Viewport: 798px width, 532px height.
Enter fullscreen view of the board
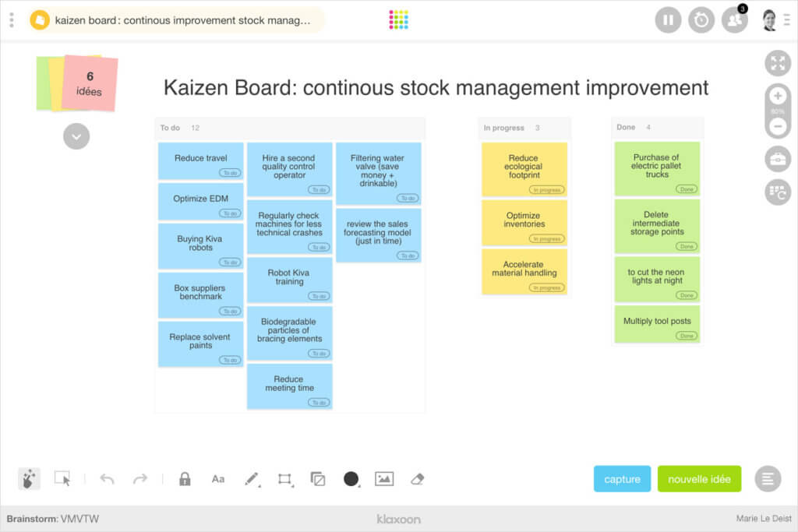click(x=778, y=64)
